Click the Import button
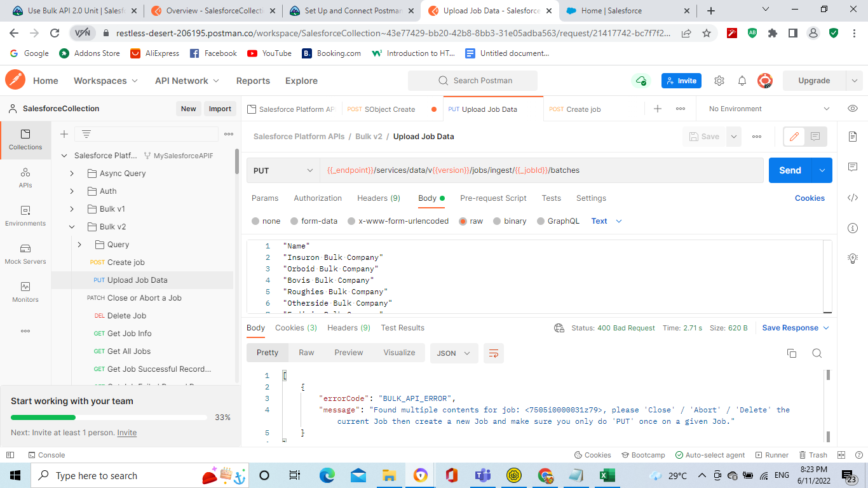The width and height of the screenshot is (868, 488). coord(220,109)
